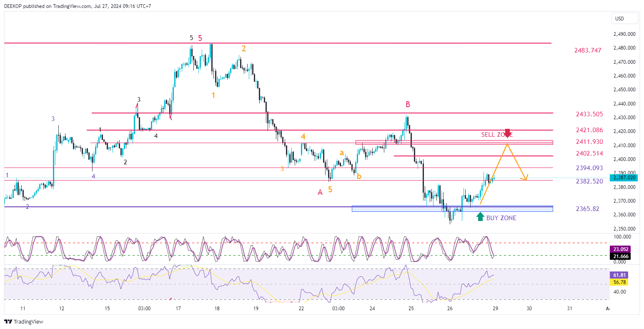Click the 2,460.000 price axis value
644x329 pixels.
pyautogui.click(x=624, y=76)
